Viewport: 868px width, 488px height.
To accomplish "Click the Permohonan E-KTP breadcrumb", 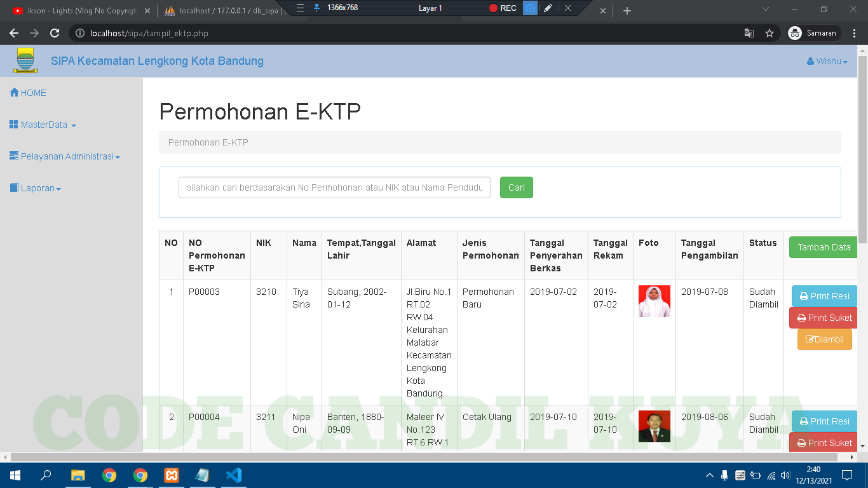I will click(208, 142).
